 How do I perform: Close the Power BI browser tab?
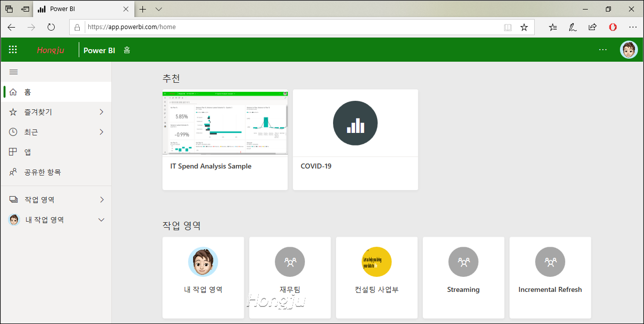[x=125, y=9]
